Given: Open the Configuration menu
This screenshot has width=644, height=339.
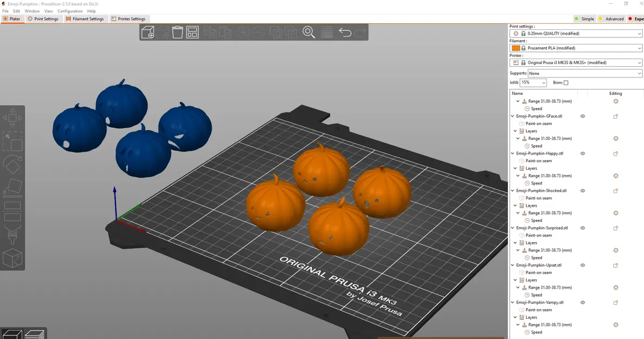Looking at the screenshot, I should (70, 11).
